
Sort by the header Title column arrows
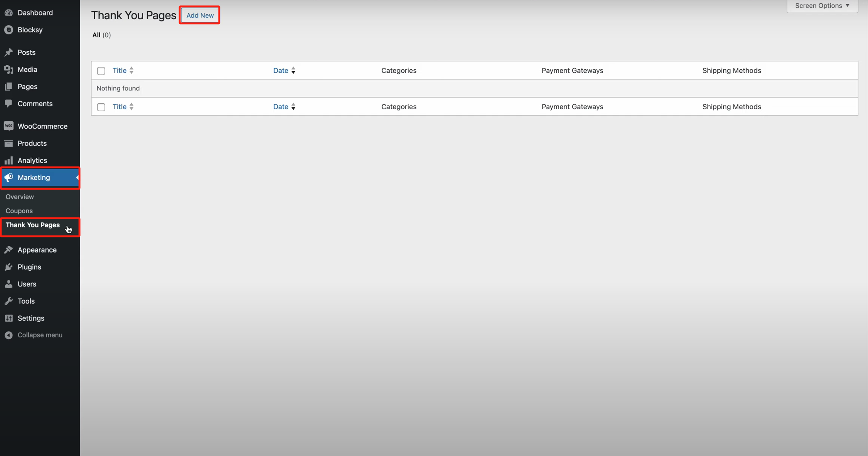point(131,70)
